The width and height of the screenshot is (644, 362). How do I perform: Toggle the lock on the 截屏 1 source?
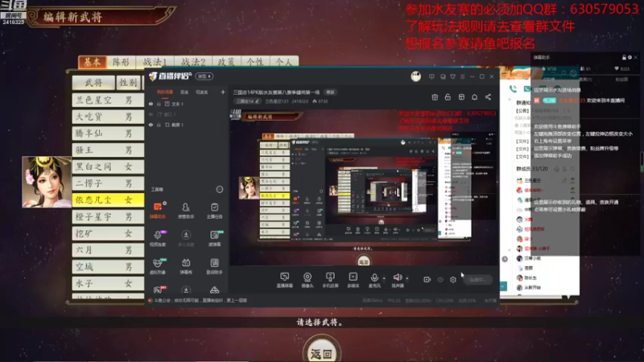(x=159, y=125)
